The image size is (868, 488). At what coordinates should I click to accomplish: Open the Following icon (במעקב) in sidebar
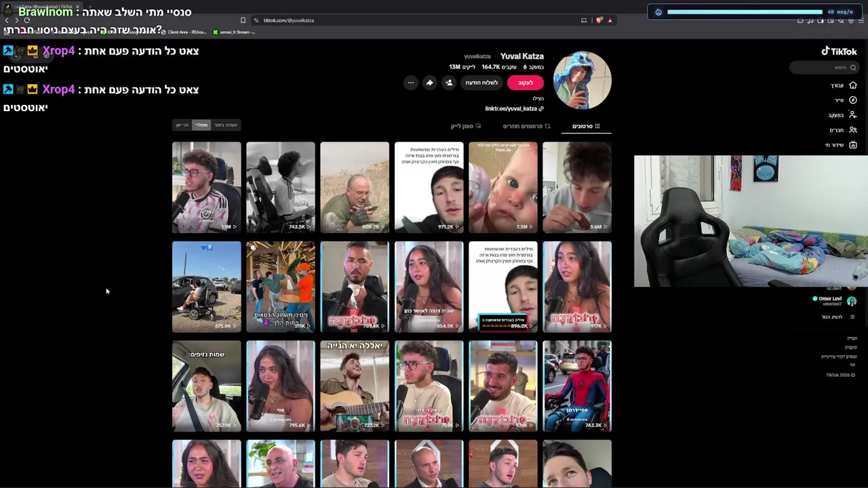(x=853, y=115)
